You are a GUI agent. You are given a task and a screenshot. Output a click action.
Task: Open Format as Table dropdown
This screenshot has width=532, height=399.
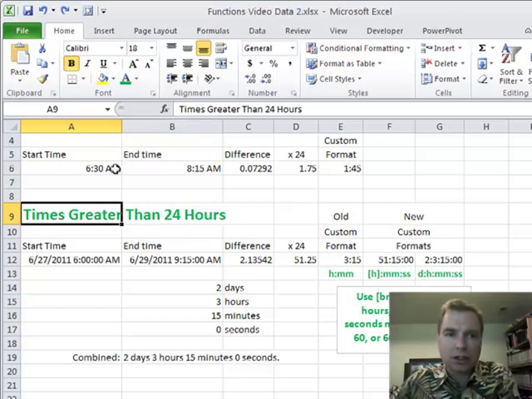click(x=344, y=63)
